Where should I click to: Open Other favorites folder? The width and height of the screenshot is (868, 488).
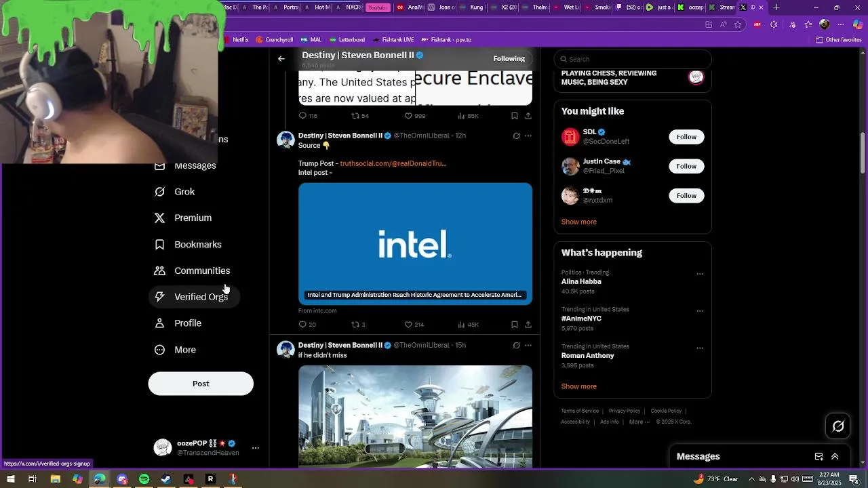click(839, 40)
